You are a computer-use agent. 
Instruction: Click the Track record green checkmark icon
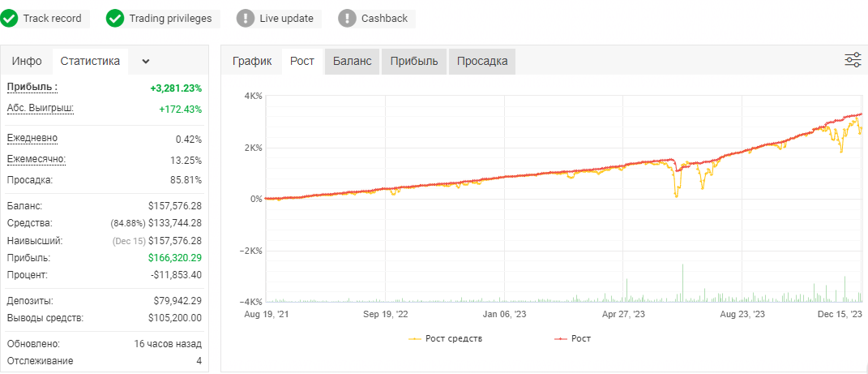8,19
